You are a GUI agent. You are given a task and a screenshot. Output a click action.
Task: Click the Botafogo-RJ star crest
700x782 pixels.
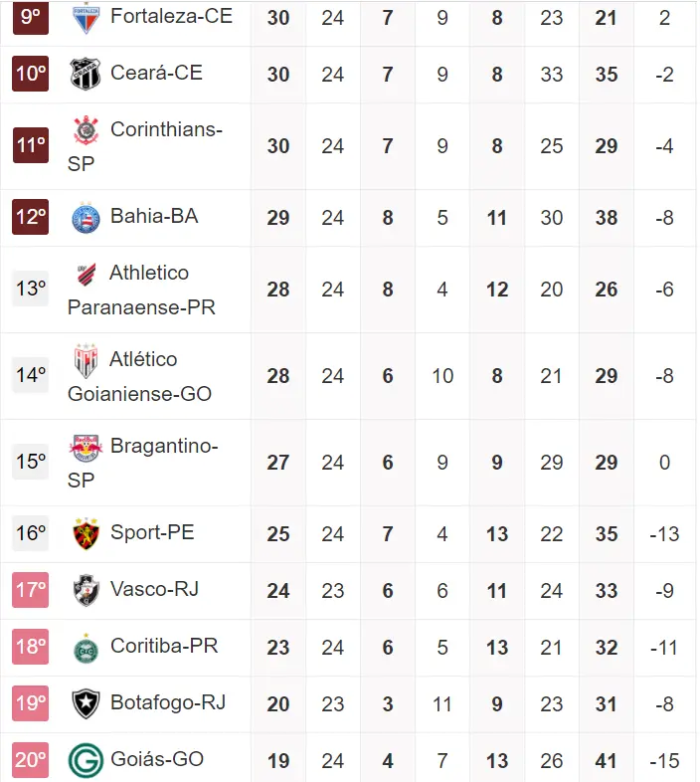pos(86,703)
